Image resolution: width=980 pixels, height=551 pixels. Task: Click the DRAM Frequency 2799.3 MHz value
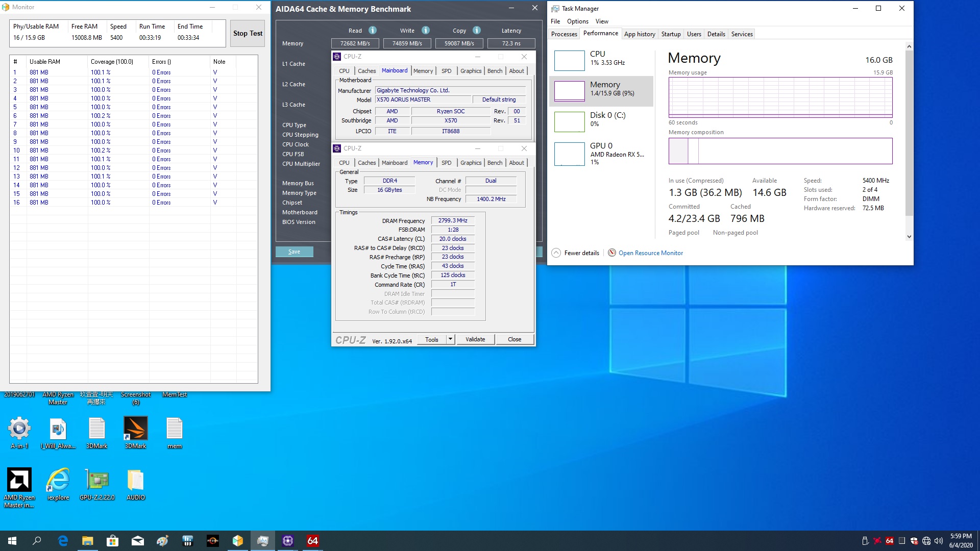tap(453, 220)
